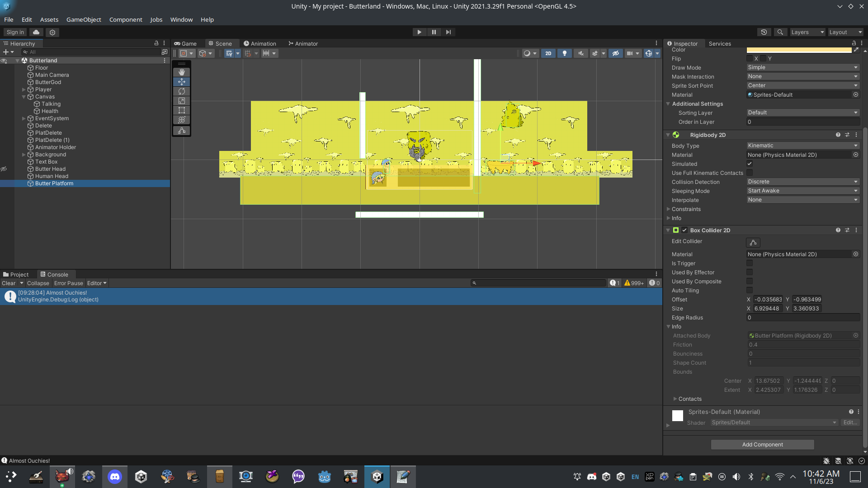This screenshot has width=868, height=488.
Task: Expand the Player object in the hierarchy
Action: [24, 89]
